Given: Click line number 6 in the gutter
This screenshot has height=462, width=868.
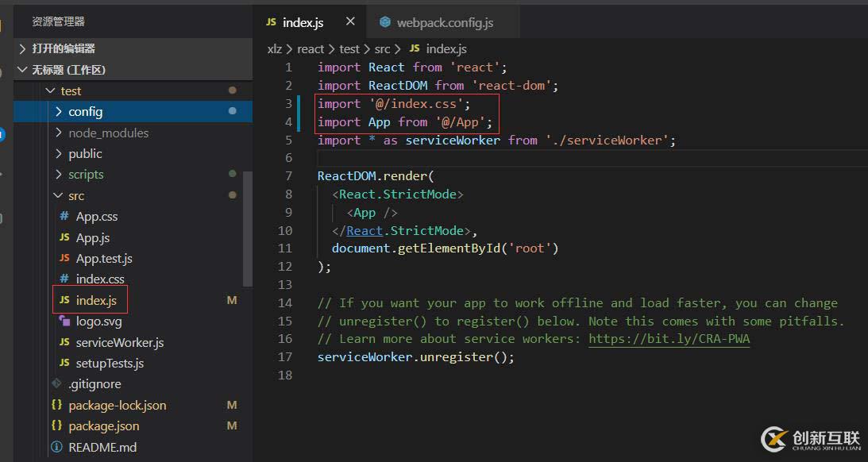Looking at the screenshot, I should click(x=288, y=158).
